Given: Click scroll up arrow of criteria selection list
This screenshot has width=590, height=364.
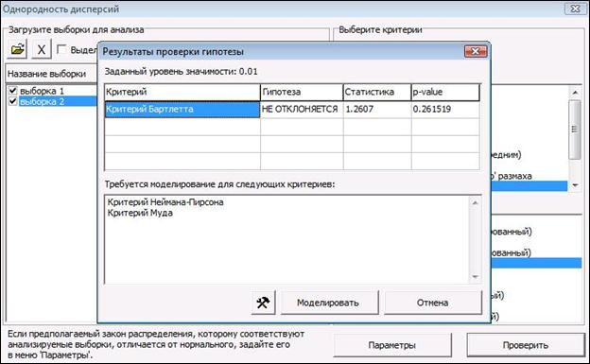Looking at the screenshot, I should point(575,92).
